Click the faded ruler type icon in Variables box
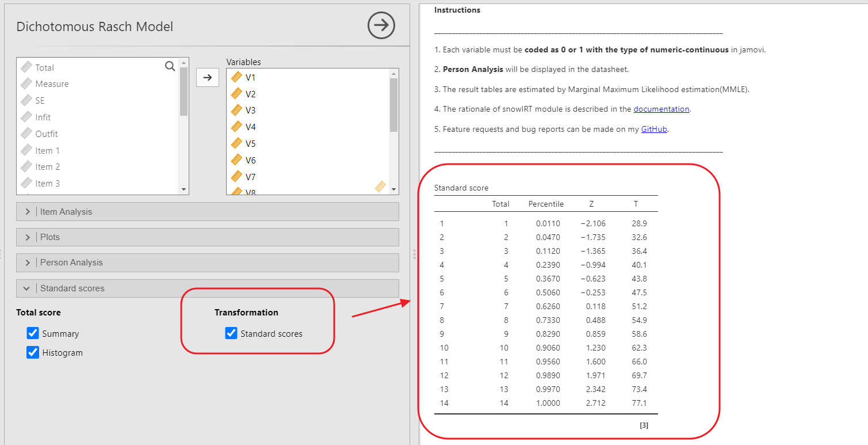The height and width of the screenshot is (445, 868). coord(380,186)
